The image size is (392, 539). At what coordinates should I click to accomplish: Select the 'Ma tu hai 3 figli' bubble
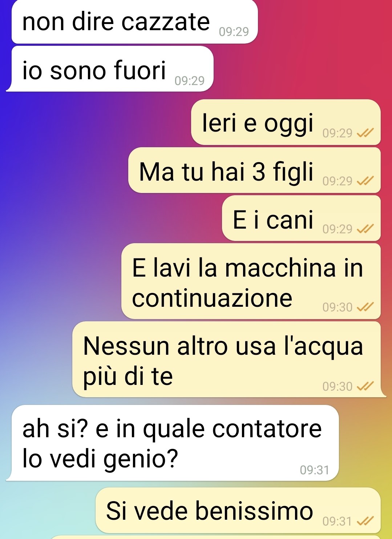(254, 170)
